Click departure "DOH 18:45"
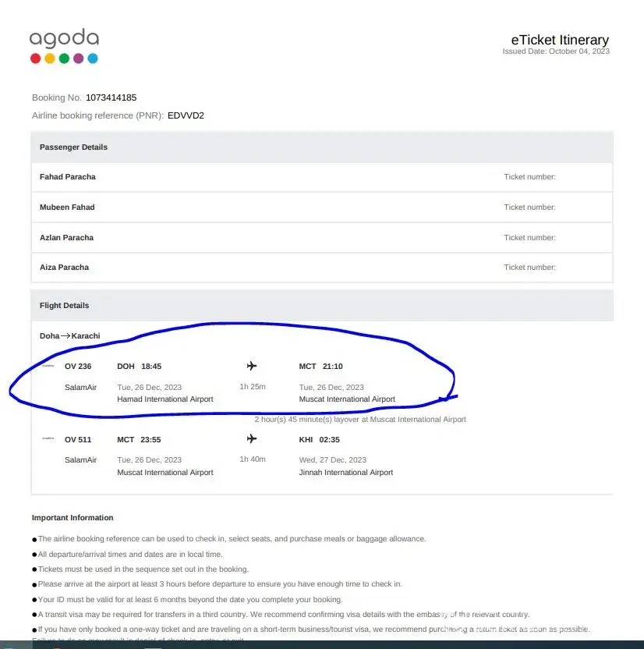The width and height of the screenshot is (644, 649). tap(139, 367)
